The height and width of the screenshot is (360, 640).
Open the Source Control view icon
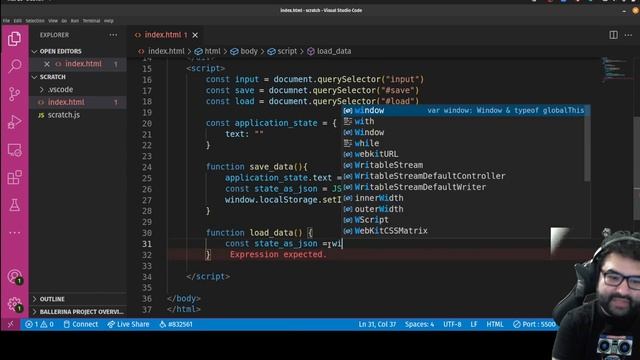[15, 94]
